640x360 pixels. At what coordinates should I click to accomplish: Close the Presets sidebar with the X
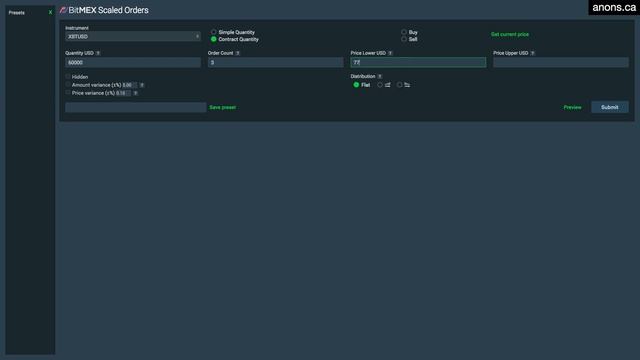[50, 13]
